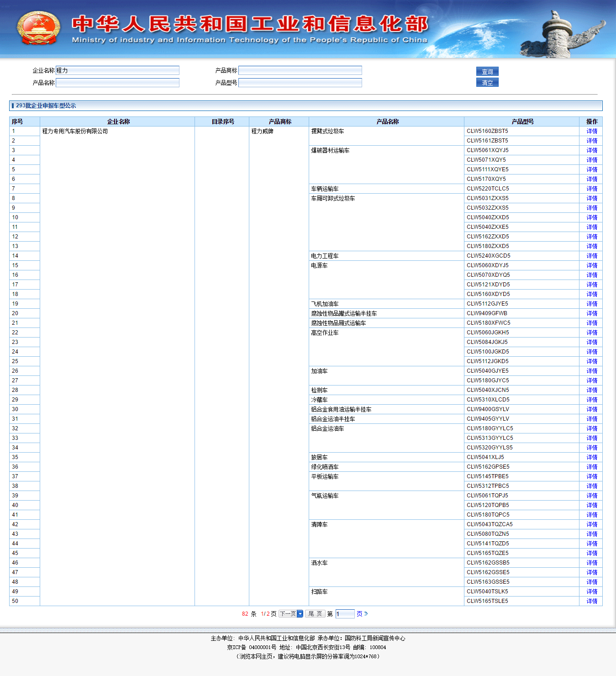
Task: Select product name 车厢可卸式垃圾车
Action: pos(333,198)
